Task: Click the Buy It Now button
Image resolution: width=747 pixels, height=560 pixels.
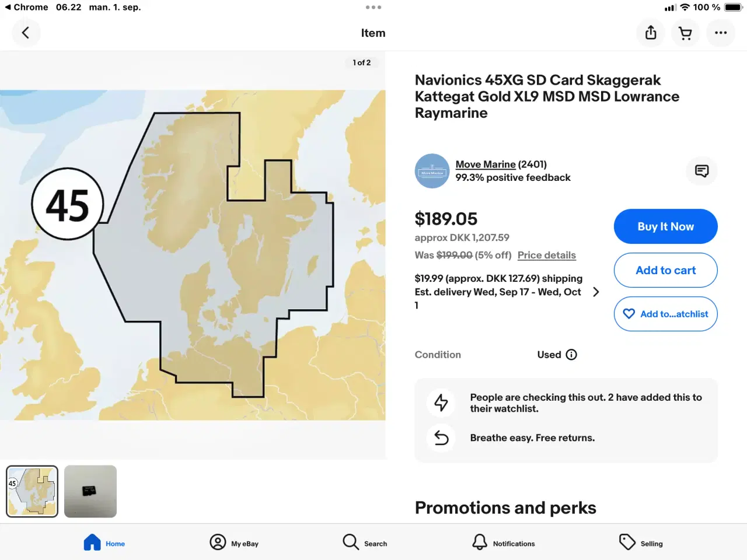Action: (666, 226)
